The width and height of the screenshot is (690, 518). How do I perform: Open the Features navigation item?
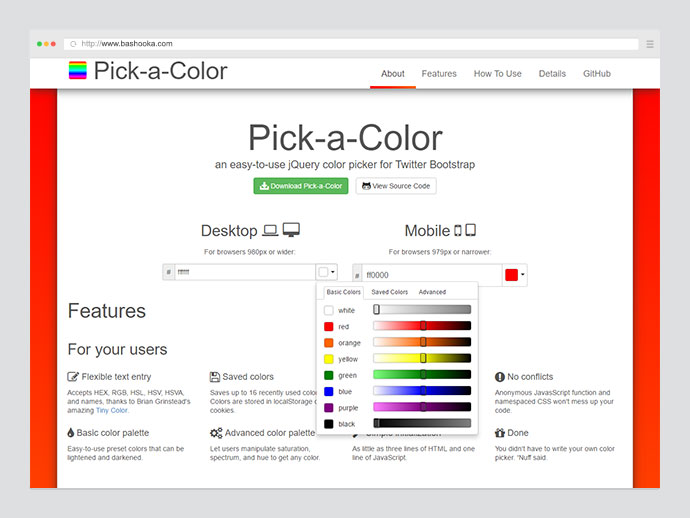click(439, 73)
